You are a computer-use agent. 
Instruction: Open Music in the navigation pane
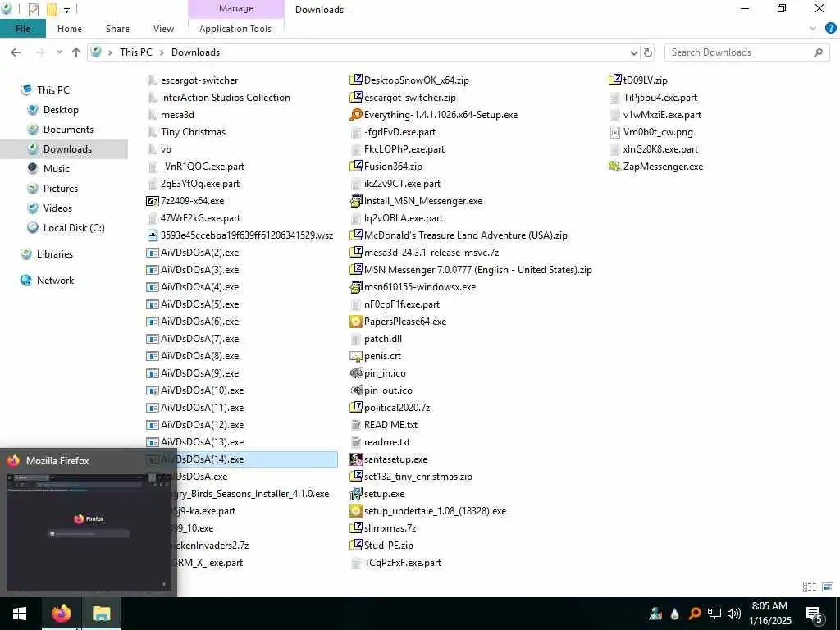57,169
